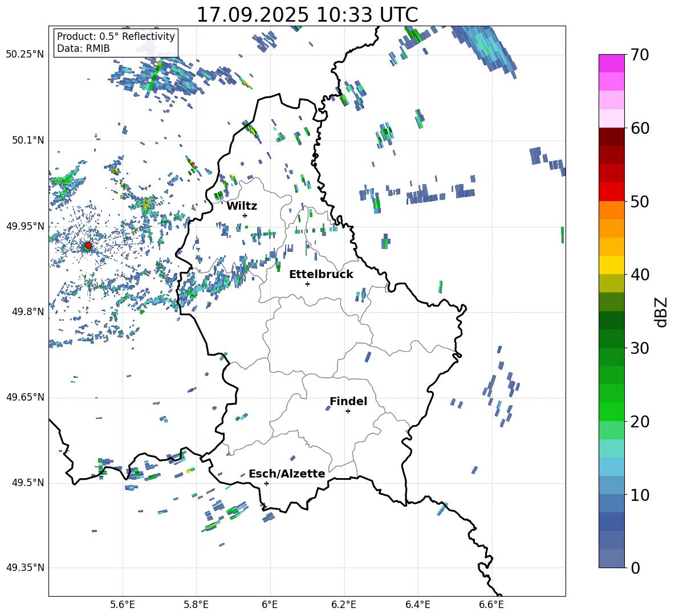Click the Findel city label
The width and height of the screenshot is (675, 616).
tap(348, 401)
